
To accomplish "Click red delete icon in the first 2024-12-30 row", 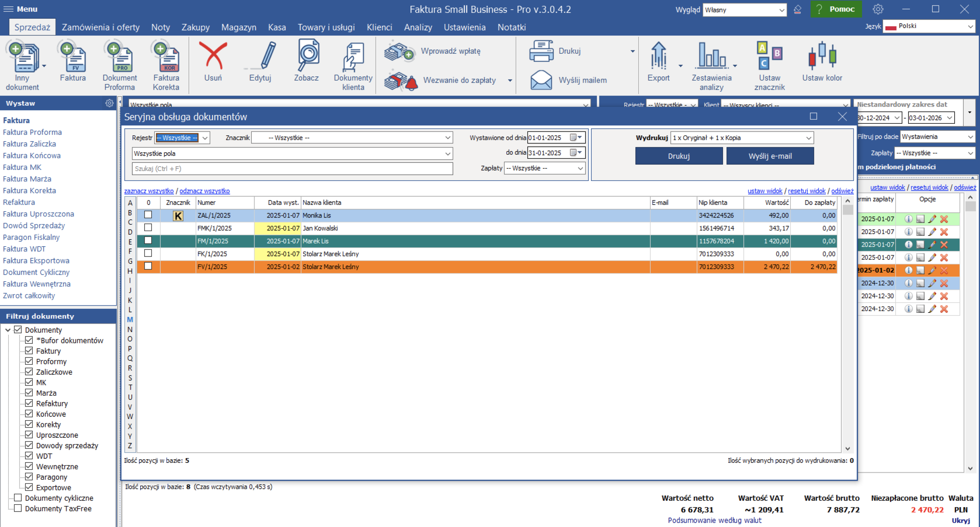I will [x=944, y=283].
